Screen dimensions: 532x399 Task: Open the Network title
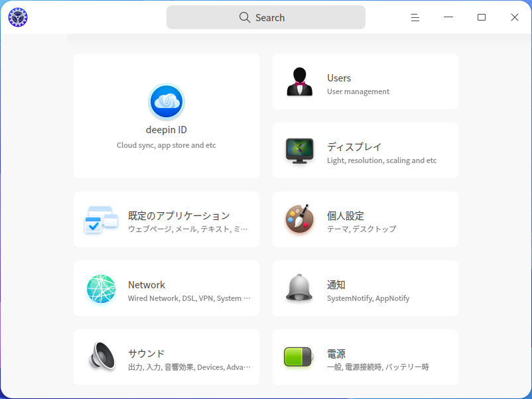[x=147, y=285]
